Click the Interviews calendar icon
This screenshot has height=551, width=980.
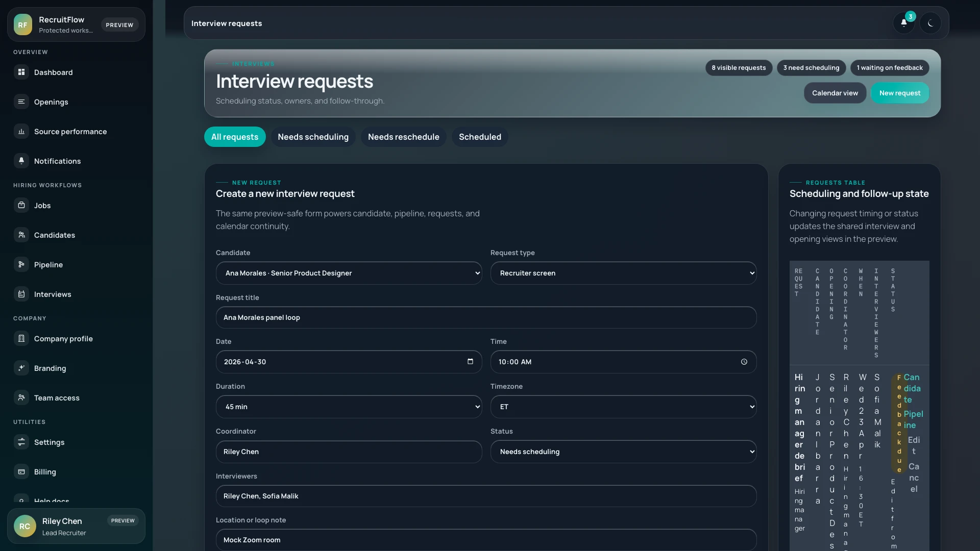point(21,294)
